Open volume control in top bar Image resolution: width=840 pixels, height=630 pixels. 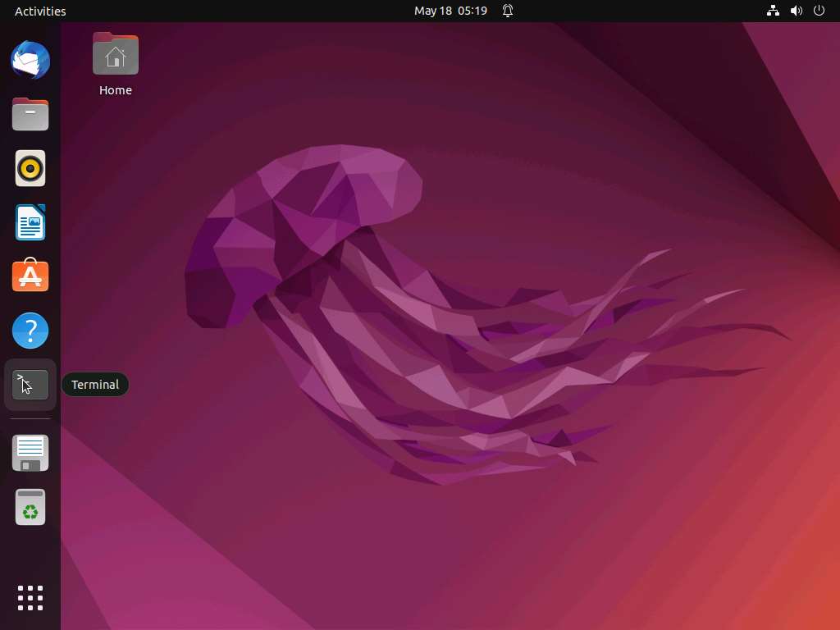coord(796,11)
